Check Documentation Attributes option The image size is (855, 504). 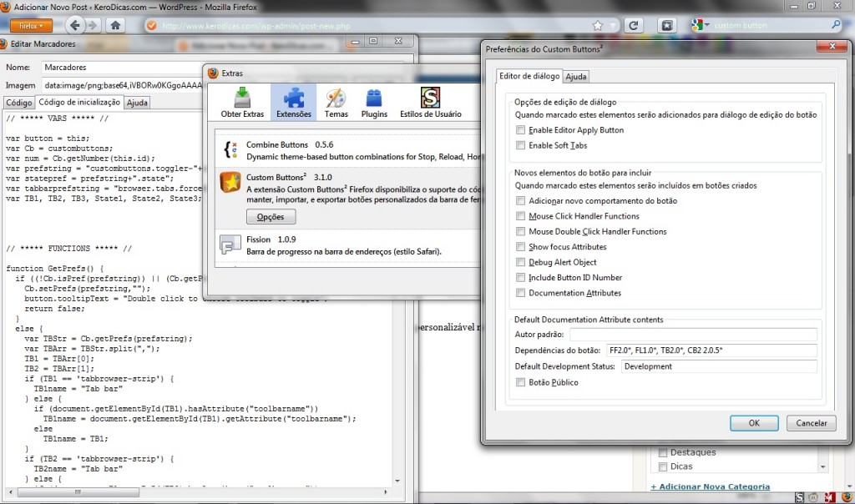point(521,293)
